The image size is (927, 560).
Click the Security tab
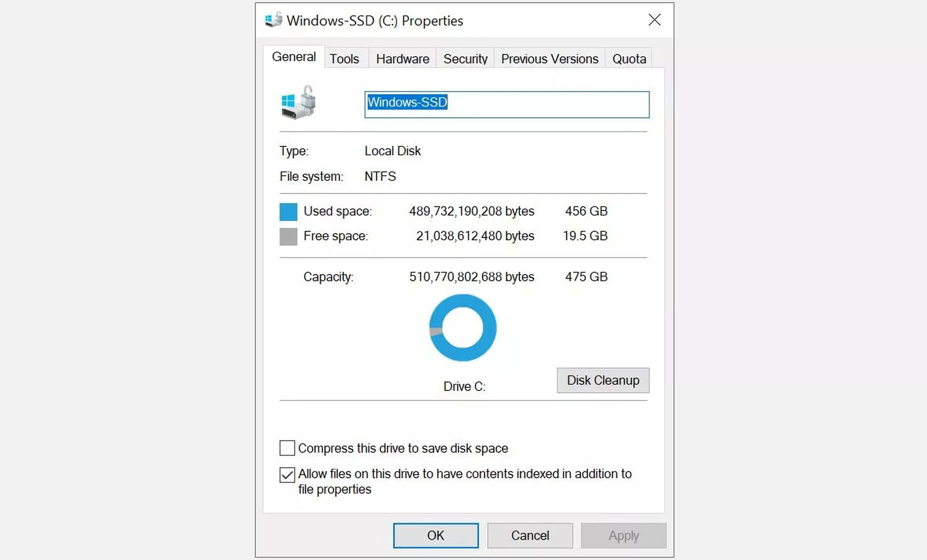pos(466,58)
